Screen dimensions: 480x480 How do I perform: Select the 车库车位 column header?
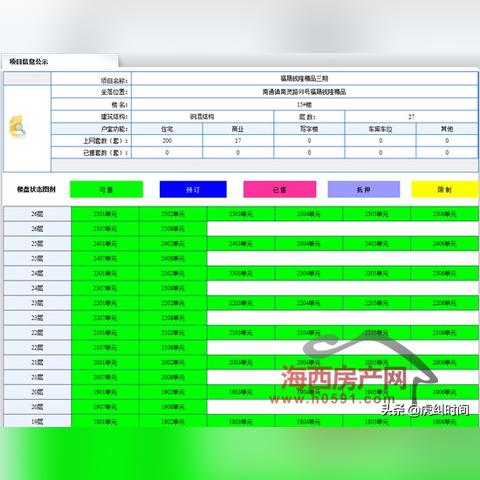click(380, 129)
